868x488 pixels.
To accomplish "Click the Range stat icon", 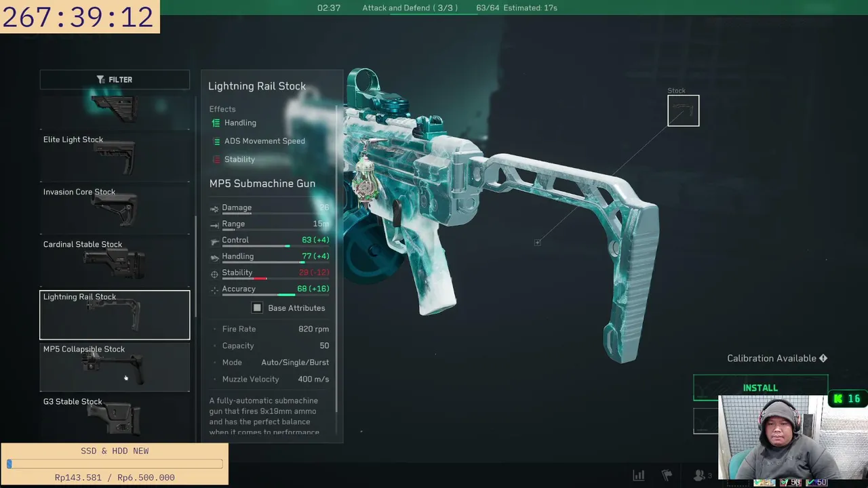I will [x=214, y=224].
